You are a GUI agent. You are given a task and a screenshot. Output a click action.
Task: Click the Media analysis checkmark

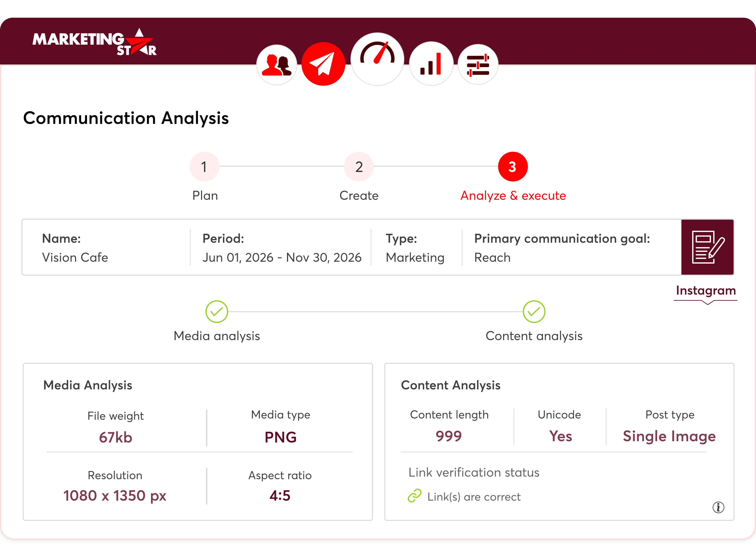click(217, 311)
